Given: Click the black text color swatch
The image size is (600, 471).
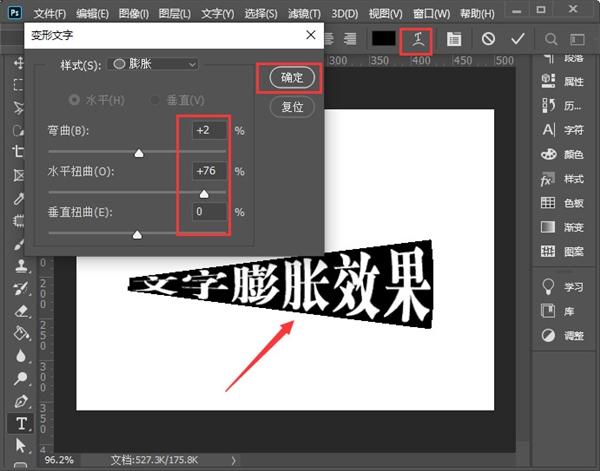Looking at the screenshot, I should pos(383,39).
